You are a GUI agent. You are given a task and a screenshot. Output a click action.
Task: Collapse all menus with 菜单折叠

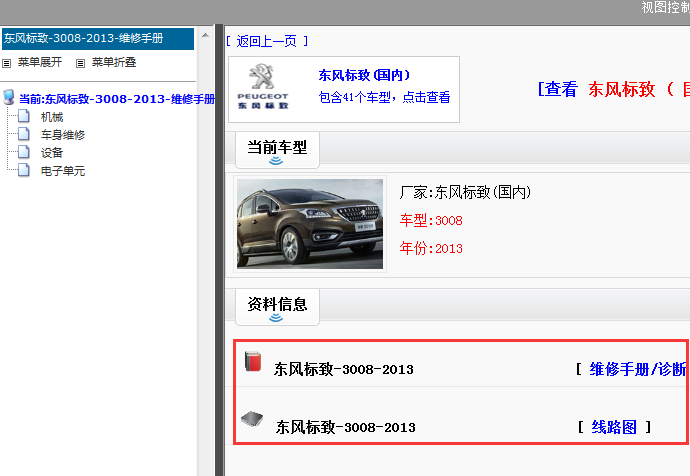tap(114, 62)
